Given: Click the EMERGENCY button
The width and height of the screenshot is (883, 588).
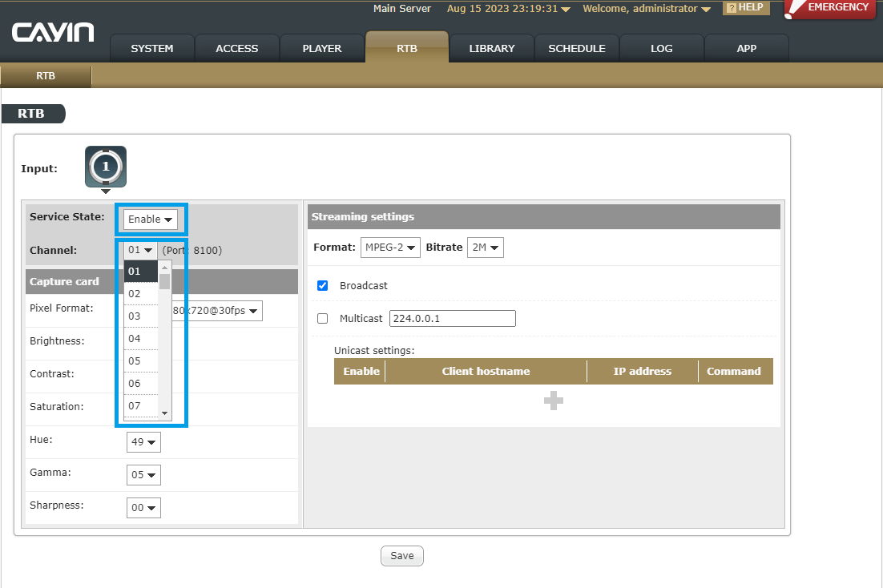Looking at the screenshot, I should (x=831, y=9).
